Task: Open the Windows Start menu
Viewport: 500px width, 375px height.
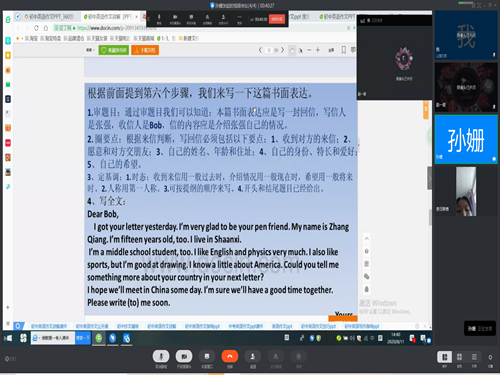Action: (x=9, y=338)
